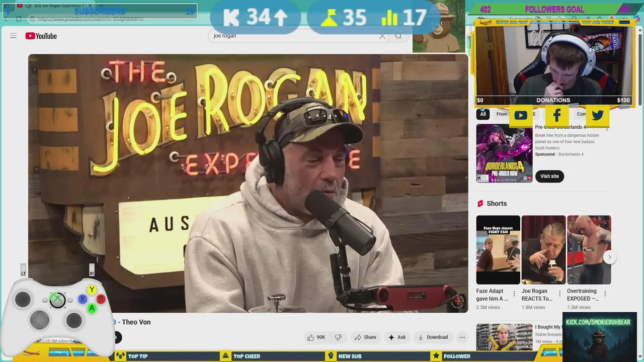Download the video
The image size is (644, 362).
433,337
